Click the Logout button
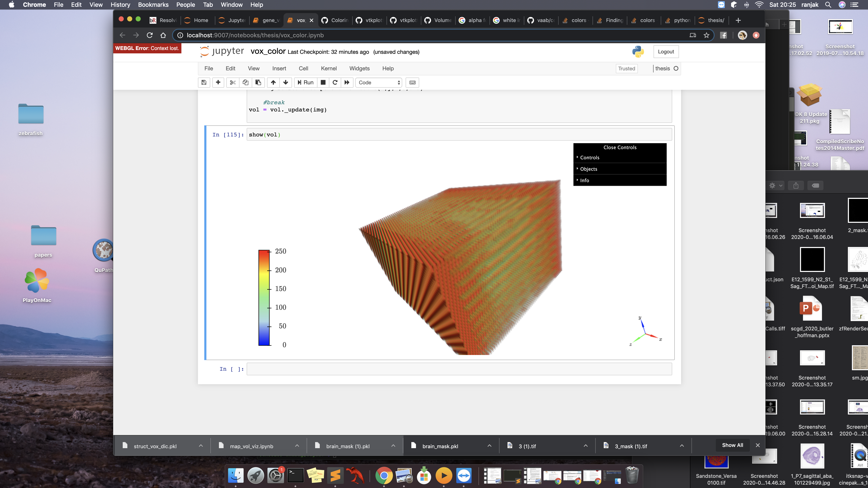Viewport: 868px width, 488px height. click(666, 51)
